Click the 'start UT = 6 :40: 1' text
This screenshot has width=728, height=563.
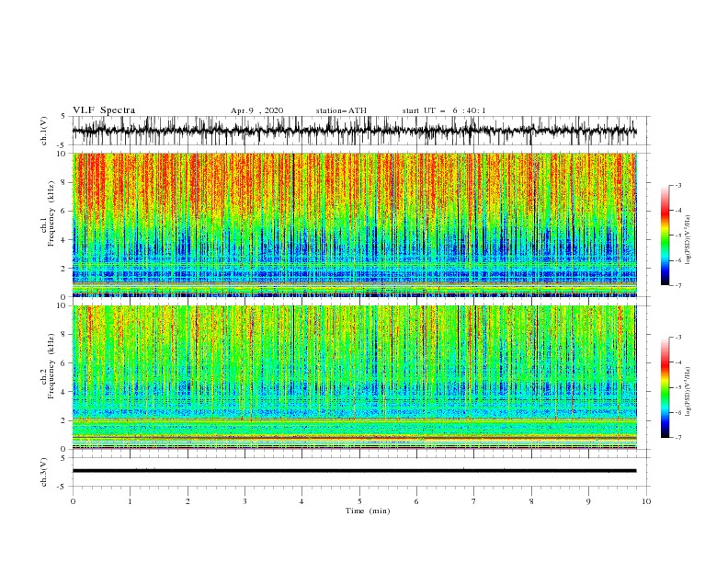pyautogui.click(x=444, y=110)
